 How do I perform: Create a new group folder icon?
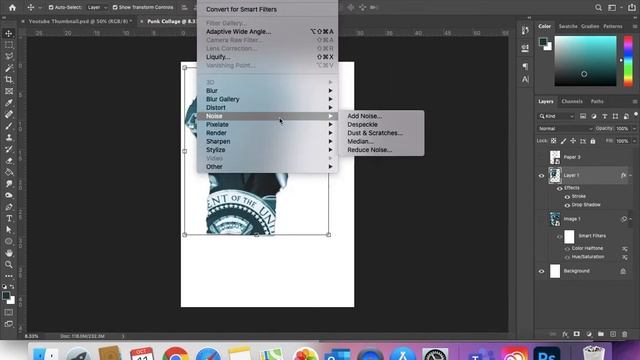pyautogui.click(x=601, y=334)
